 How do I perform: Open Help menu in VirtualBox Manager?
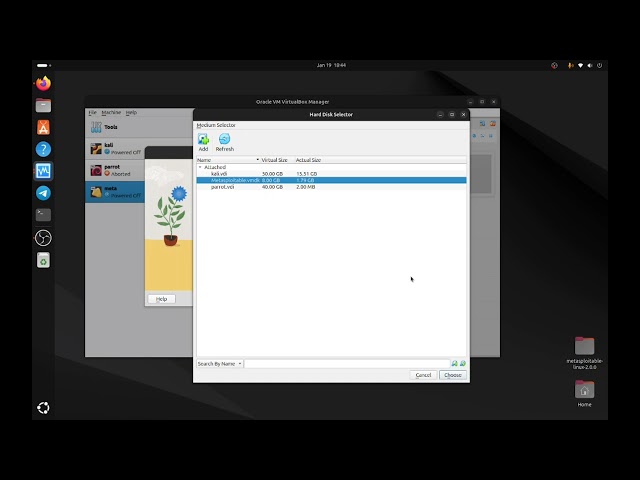[131, 112]
